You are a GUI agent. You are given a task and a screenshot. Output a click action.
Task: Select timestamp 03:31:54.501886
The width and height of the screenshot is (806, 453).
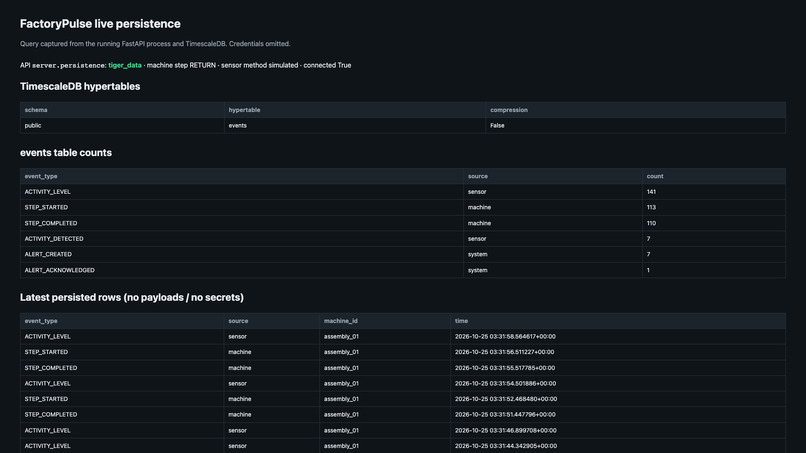(505, 383)
